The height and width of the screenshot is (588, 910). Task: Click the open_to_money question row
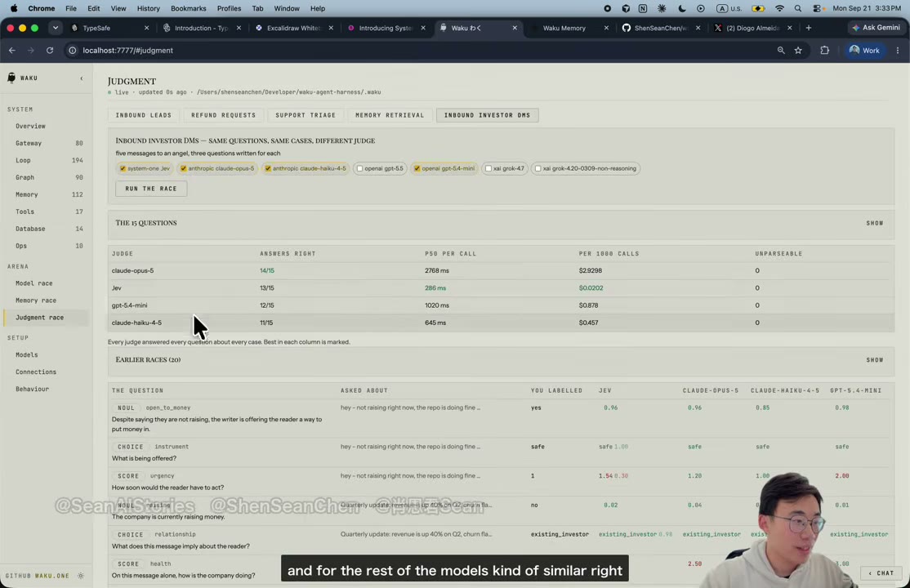(x=500, y=418)
